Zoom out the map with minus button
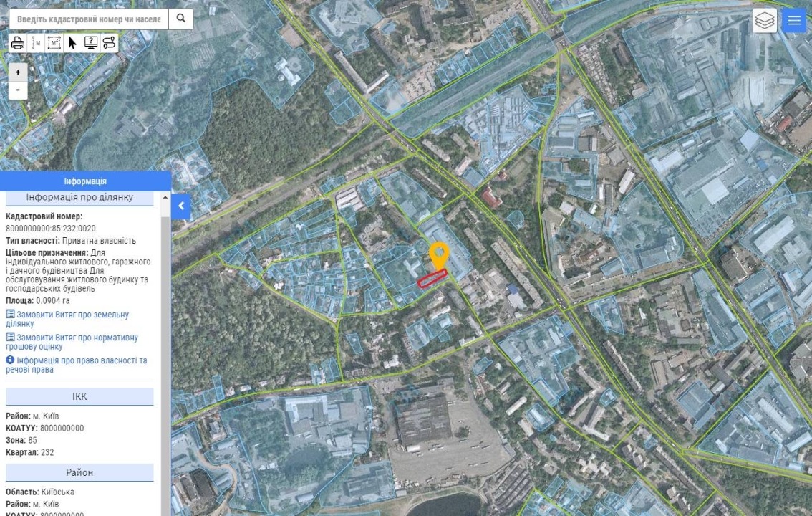Screen dimensions: 812x516 click(18, 90)
